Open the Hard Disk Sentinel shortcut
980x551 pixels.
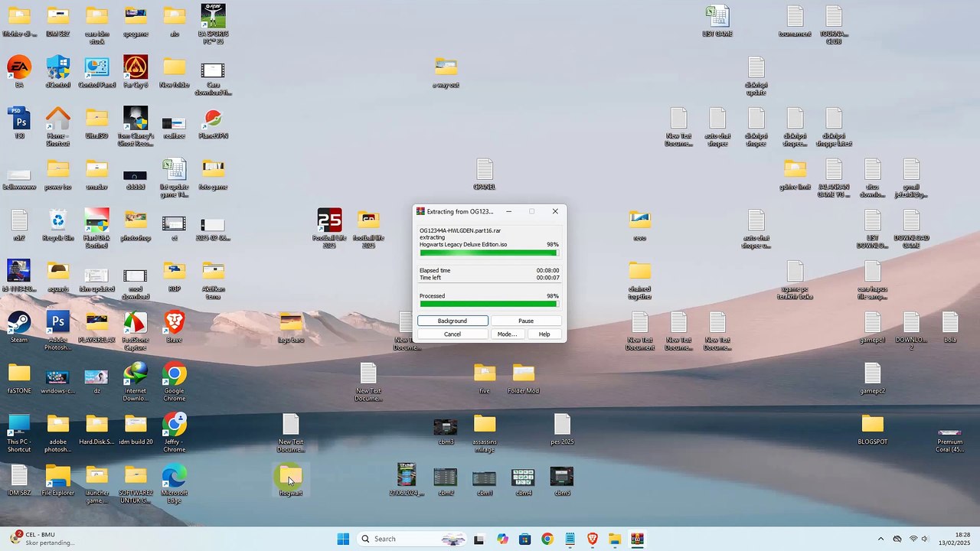pos(97,228)
